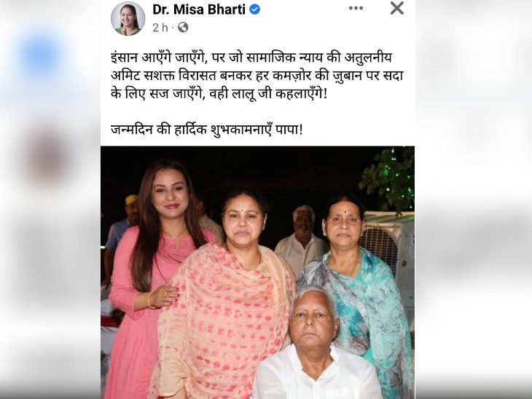Viewport: 532px width, 399px height.
Task: Click the birthday wishes line ending with पापा!
Action: 206,130
